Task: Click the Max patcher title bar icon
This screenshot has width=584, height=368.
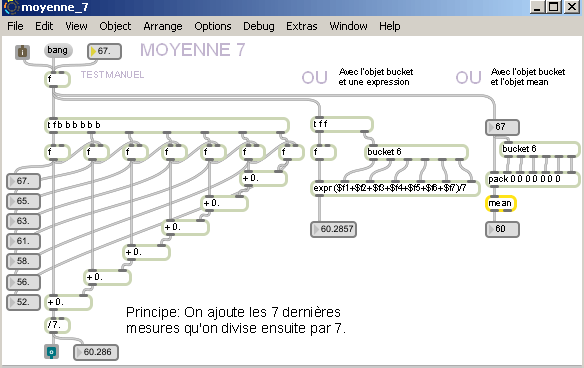Action: click(11, 7)
